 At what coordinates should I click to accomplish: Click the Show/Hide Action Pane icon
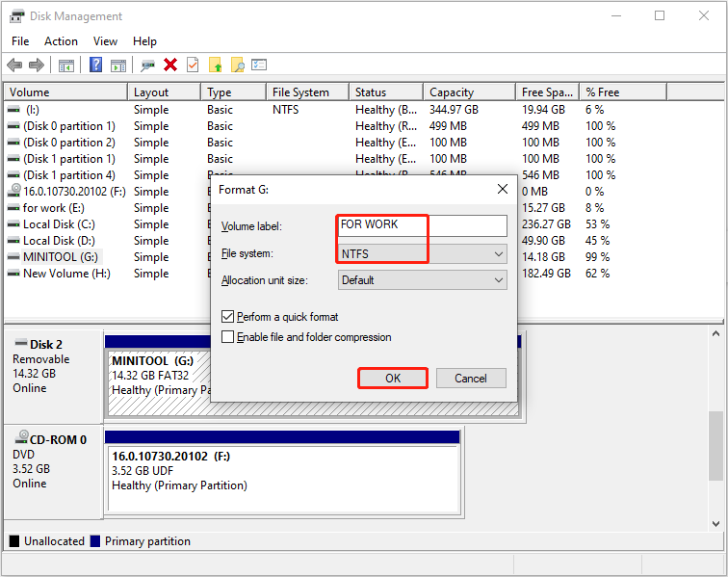coord(118,66)
